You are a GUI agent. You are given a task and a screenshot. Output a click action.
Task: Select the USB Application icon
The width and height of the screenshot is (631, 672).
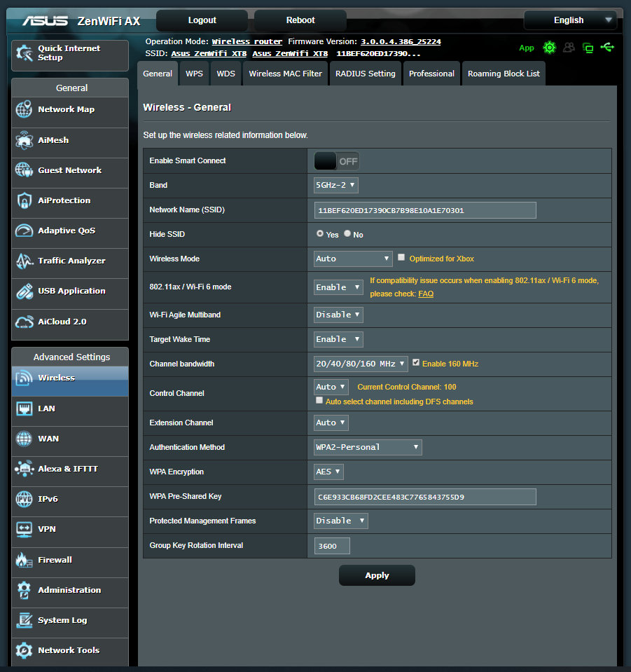[x=24, y=291]
